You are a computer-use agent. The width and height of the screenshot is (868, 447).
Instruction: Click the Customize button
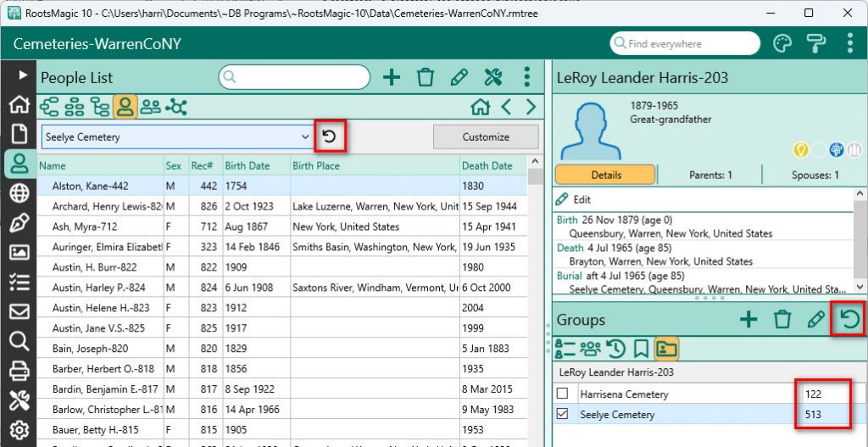[486, 137]
